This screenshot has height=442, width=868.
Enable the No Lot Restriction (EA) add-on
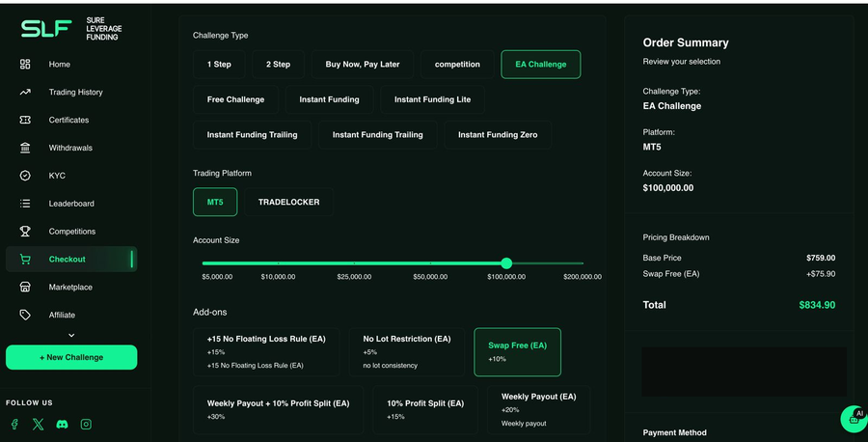point(407,352)
